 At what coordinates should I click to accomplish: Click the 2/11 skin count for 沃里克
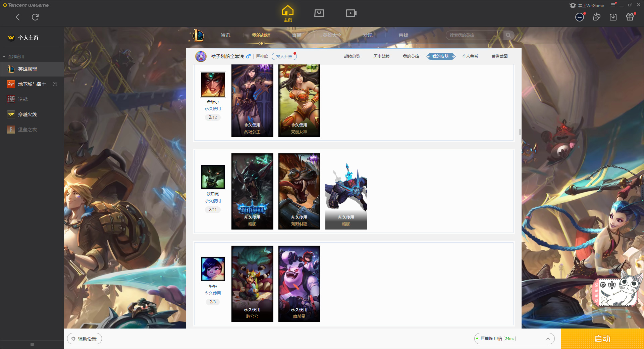pyautogui.click(x=213, y=209)
